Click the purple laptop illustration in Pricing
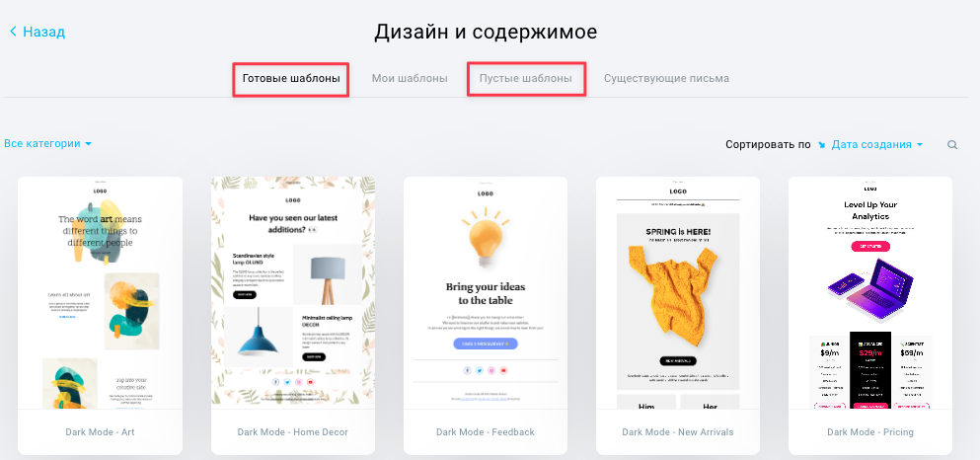This screenshot has width=980, height=460. coord(870,289)
